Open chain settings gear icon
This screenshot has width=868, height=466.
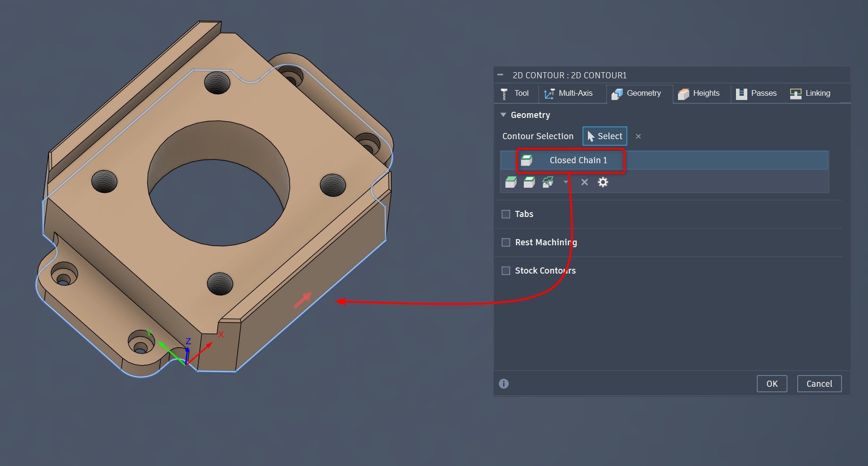tap(603, 182)
